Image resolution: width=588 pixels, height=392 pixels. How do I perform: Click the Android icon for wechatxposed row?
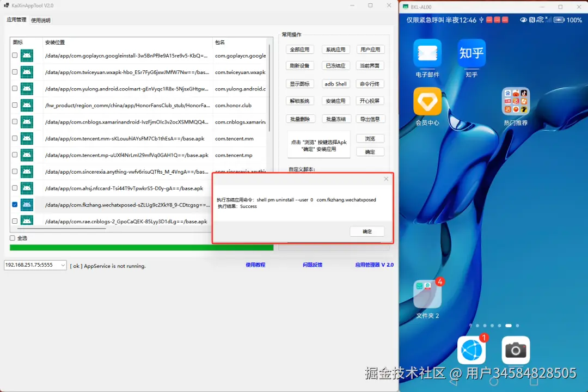(x=27, y=205)
